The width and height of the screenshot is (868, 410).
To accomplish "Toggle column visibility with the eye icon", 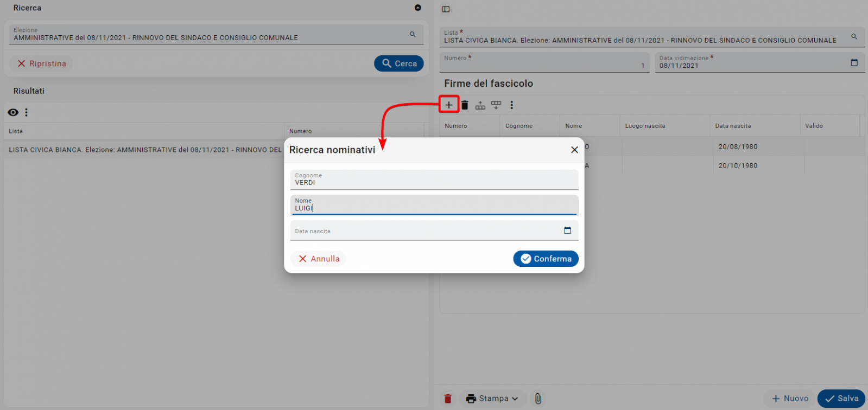I will 13,112.
